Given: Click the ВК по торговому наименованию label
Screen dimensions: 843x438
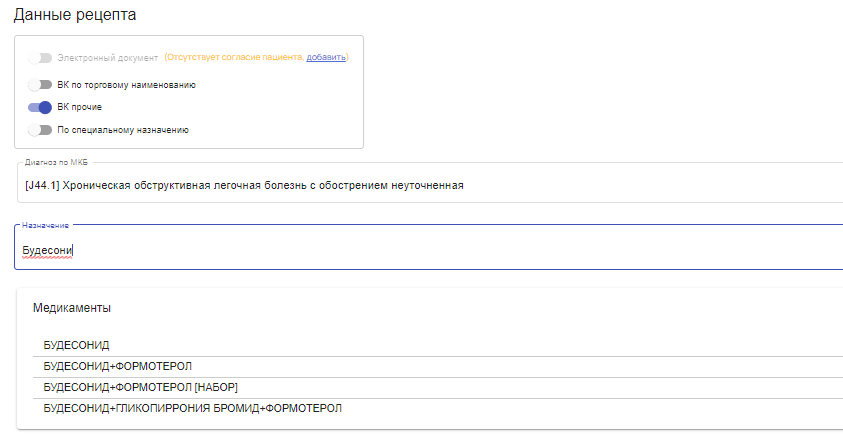Looking at the screenshot, I should pyautogui.click(x=126, y=85).
